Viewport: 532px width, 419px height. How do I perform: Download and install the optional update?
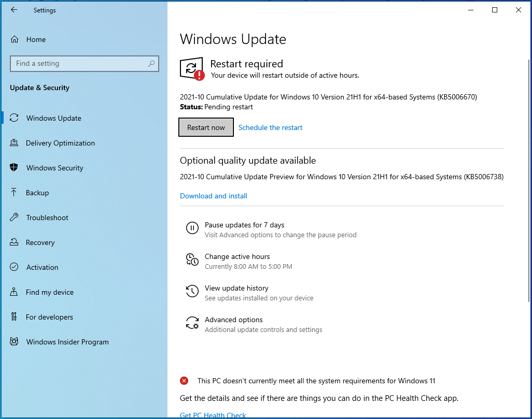[x=213, y=196]
